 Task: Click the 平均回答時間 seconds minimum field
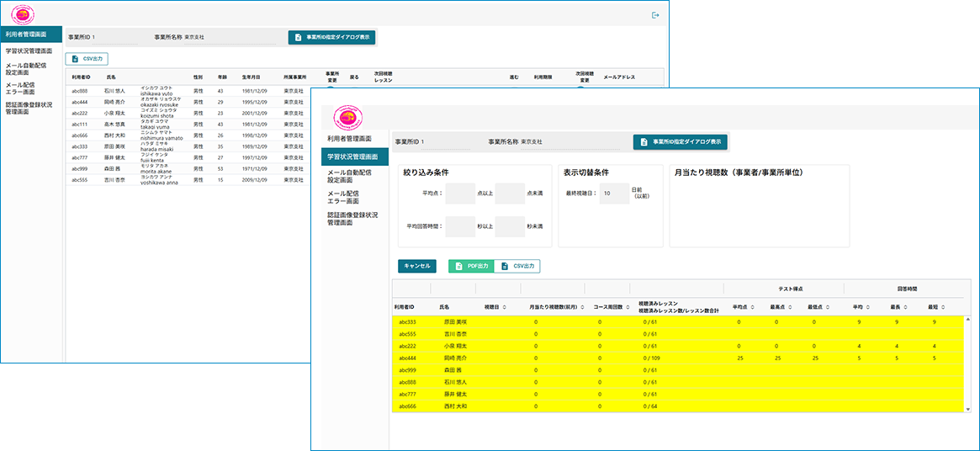coord(459,226)
